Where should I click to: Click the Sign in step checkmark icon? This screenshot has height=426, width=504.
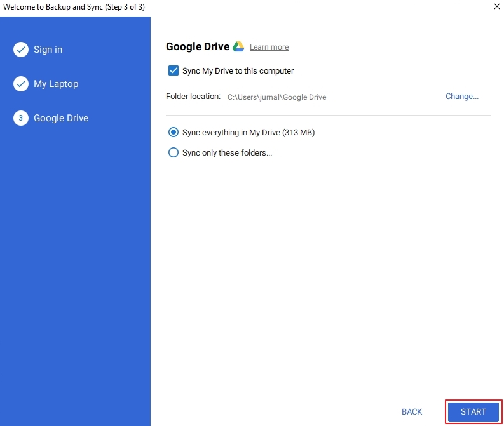(x=21, y=50)
